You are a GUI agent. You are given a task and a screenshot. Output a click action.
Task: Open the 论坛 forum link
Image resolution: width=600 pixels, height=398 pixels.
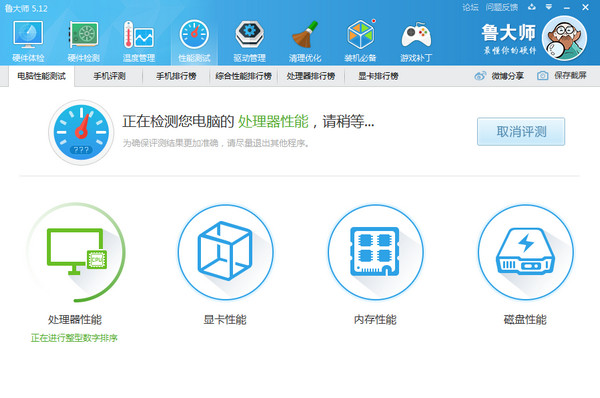coord(470,7)
